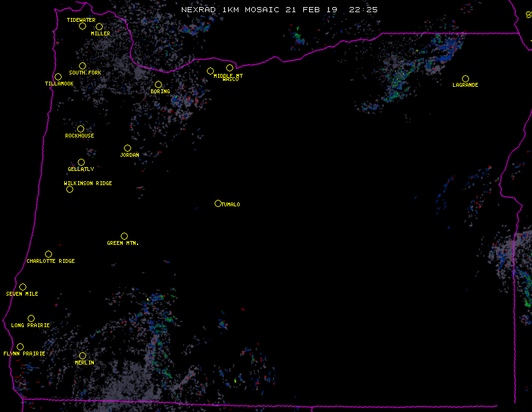This screenshot has height=412, width=532.
Task: Select the Jordan station circle marker
Action: 127,148
